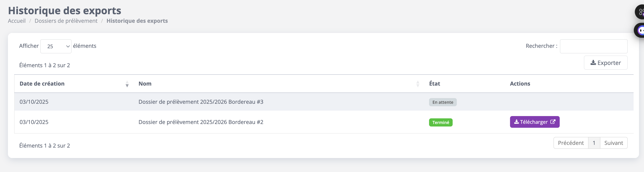Image resolution: width=644 pixels, height=172 pixels.
Task: Click the Historique des exports breadcrumb item
Action: [x=137, y=21]
